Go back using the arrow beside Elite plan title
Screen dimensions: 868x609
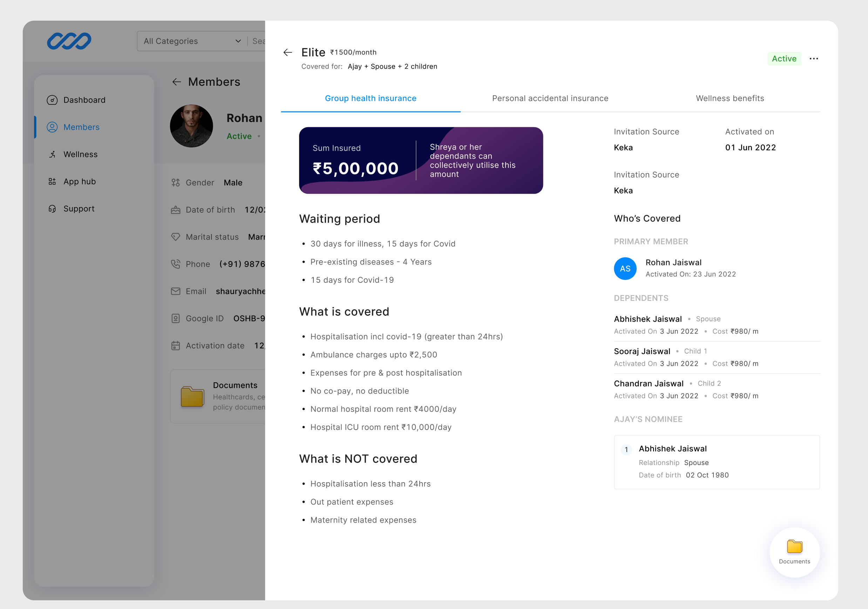pyautogui.click(x=287, y=53)
